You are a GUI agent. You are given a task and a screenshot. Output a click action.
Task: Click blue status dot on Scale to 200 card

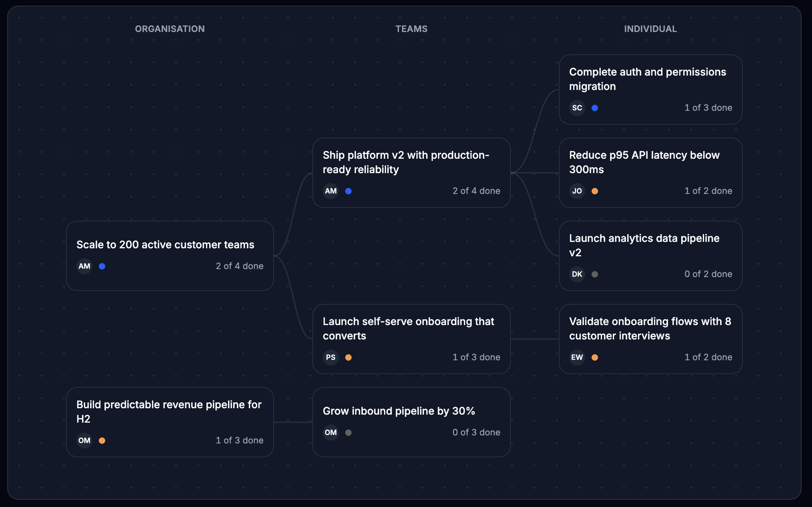pos(102,266)
